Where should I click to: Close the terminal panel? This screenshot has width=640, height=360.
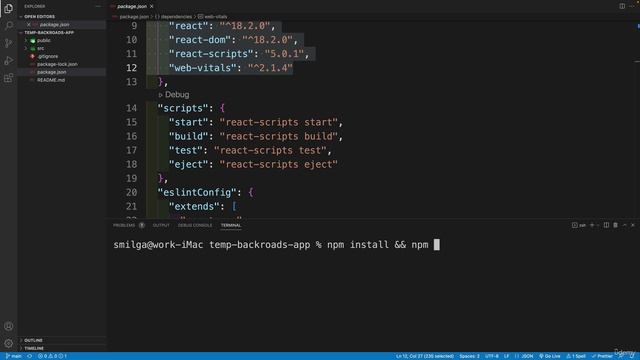[x=633, y=225]
